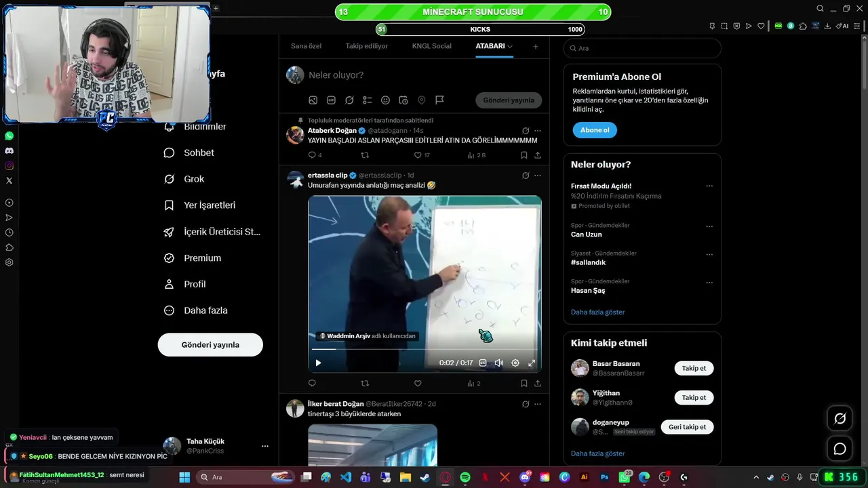Like the ertassla clip video post
This screenshot has width=868, height=488.
tap(418, 384)
